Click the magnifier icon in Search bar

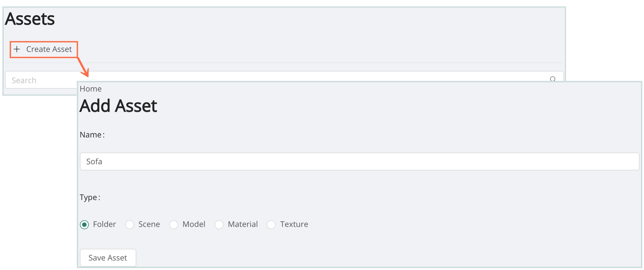pos(552,79)
